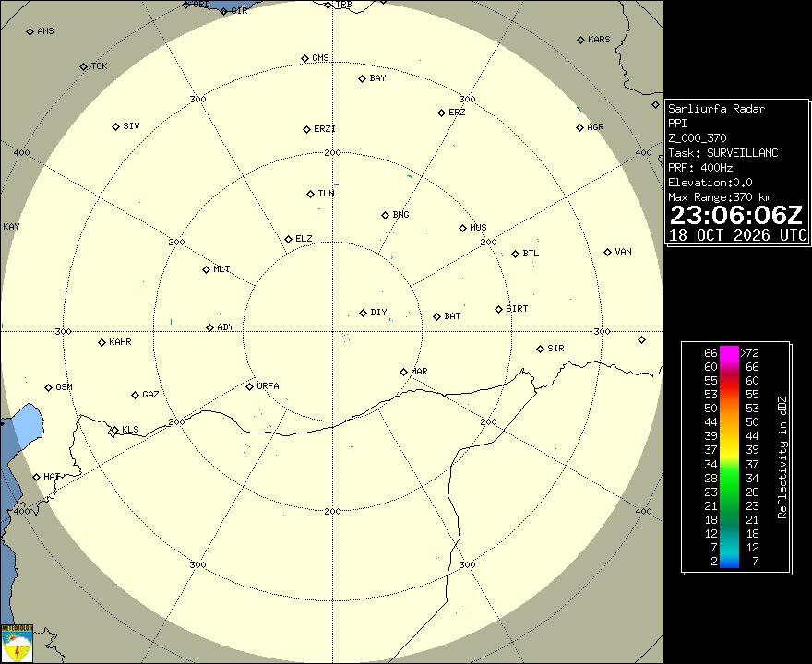Click the BAT station diamond marker
812x664 pixels.
(437, 316)
